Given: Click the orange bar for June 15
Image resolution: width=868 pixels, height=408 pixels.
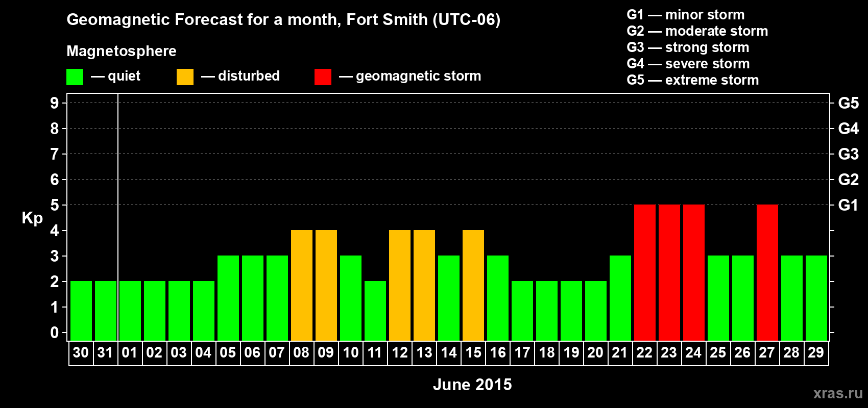Looking at the screenshot, I should 473,285.
